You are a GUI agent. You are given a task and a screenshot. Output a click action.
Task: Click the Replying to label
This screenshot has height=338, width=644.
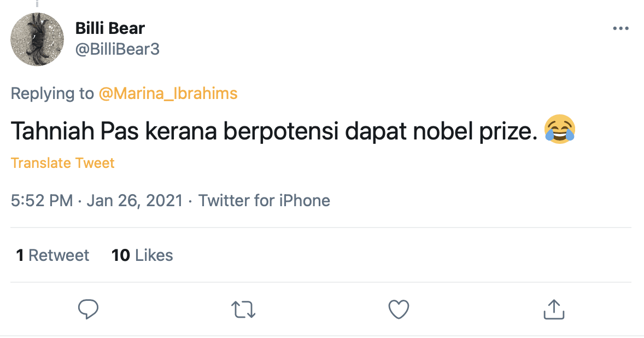coord(52,94)
